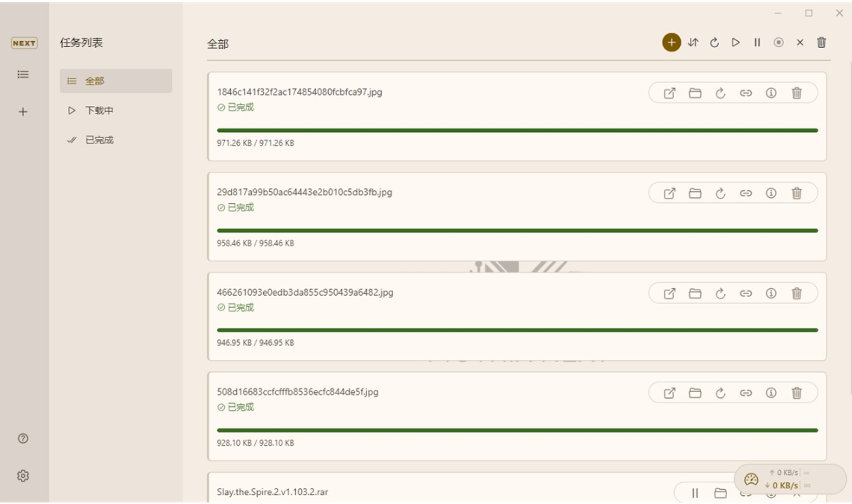Click the sort tasks icon in the top toolbar
The width and height of the screenshot is (852, 504).
[x=693, y=43]
